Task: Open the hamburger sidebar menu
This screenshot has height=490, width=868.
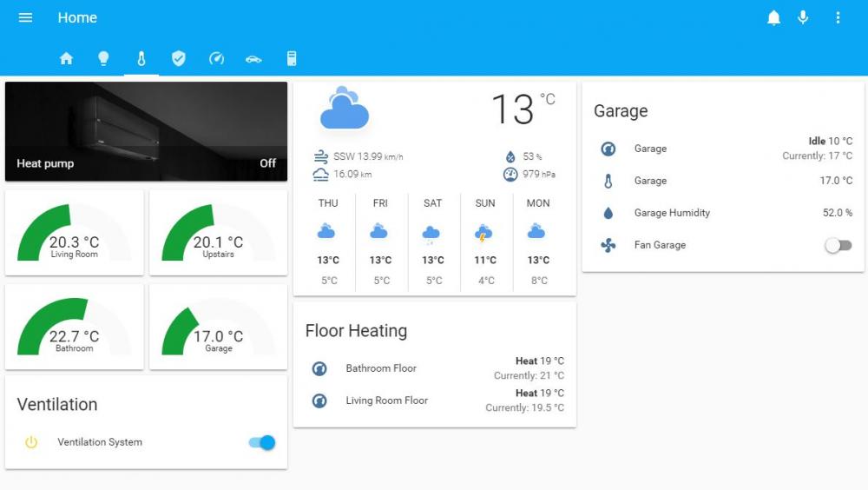Action: pos(25,17)
